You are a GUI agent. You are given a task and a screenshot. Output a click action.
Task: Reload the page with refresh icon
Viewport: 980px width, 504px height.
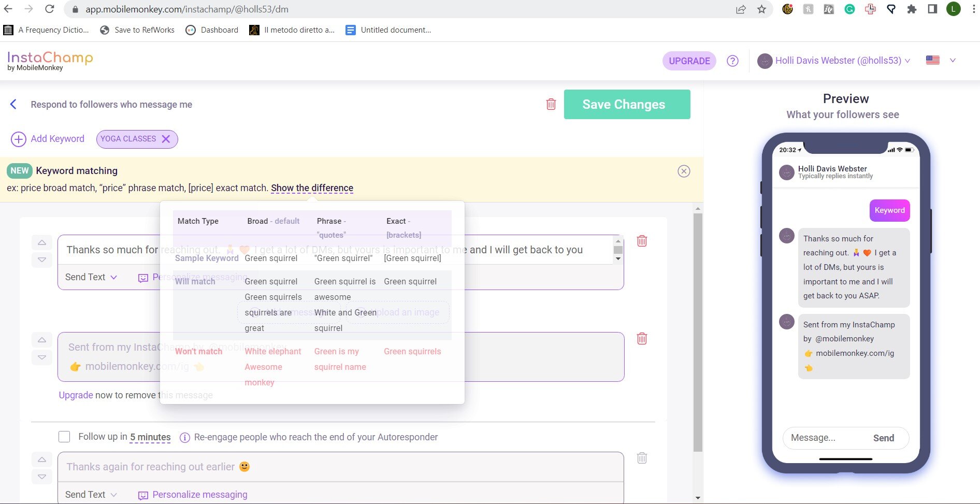49,9
